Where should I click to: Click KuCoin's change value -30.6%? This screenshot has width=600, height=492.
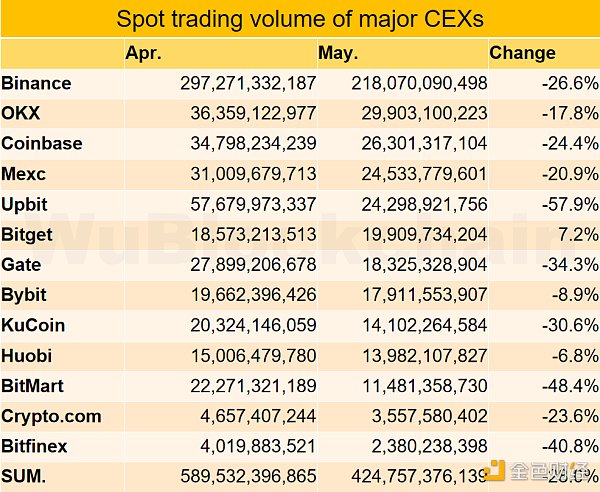point(571,326)
